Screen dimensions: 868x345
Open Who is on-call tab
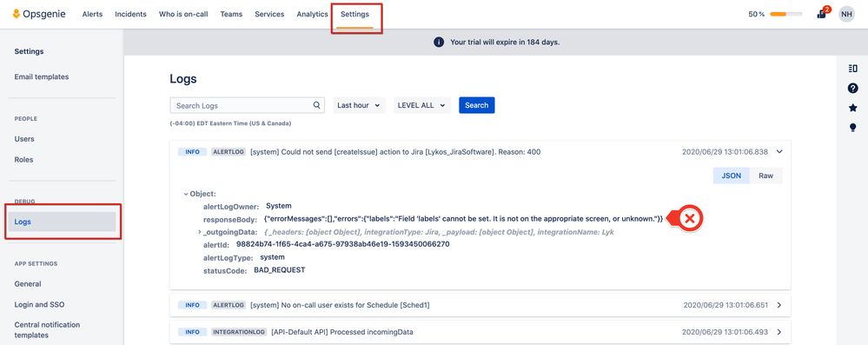click(x=183, y=15)
